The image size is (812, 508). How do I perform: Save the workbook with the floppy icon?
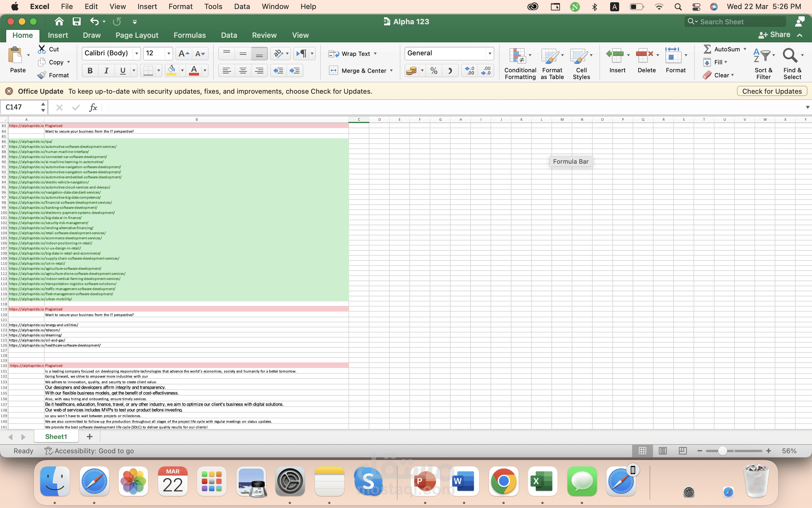tap(76, 21)
